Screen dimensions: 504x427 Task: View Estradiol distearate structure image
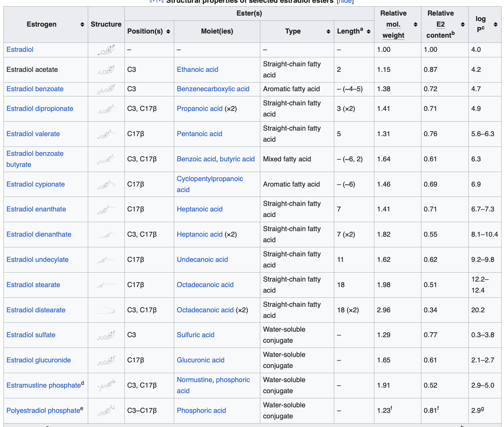coord(106,310)
